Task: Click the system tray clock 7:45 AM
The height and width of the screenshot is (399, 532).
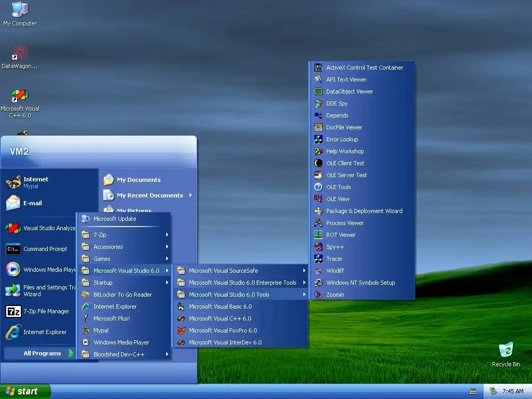Action: click(x=513, y=391)
